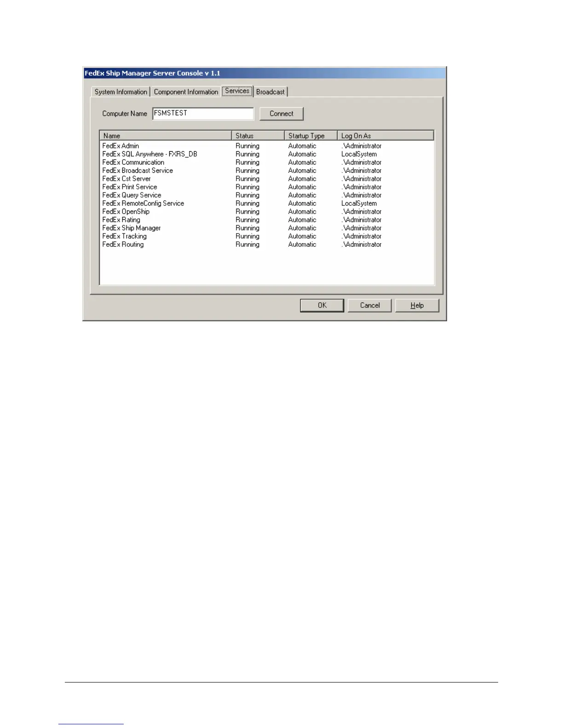Open the Component Information tab
Viewport: 563px width, 728px height.
tap(186, 92)
